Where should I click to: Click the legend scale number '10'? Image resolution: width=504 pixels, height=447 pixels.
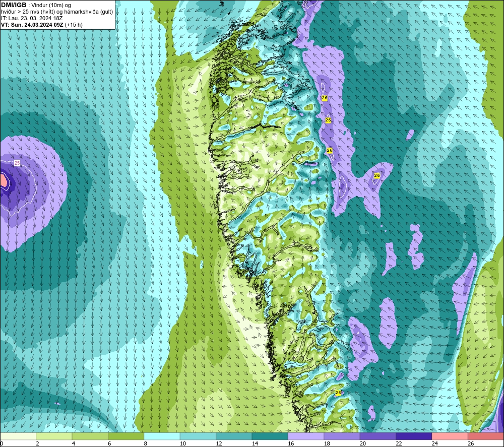(x=183, y=443)
